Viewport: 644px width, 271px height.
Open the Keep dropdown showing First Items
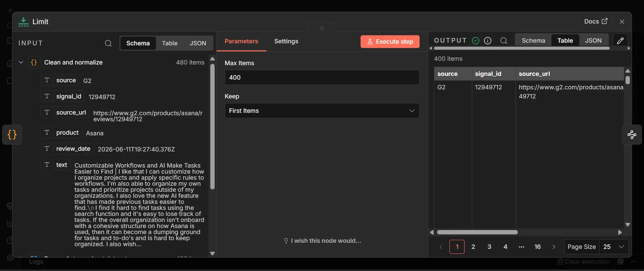click(x=322, y=111)
